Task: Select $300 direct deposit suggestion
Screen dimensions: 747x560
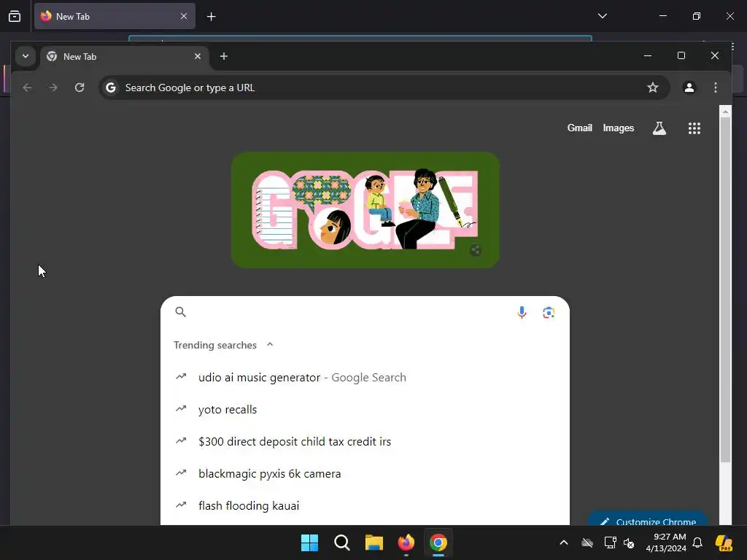Action: [x=365, y=441]
